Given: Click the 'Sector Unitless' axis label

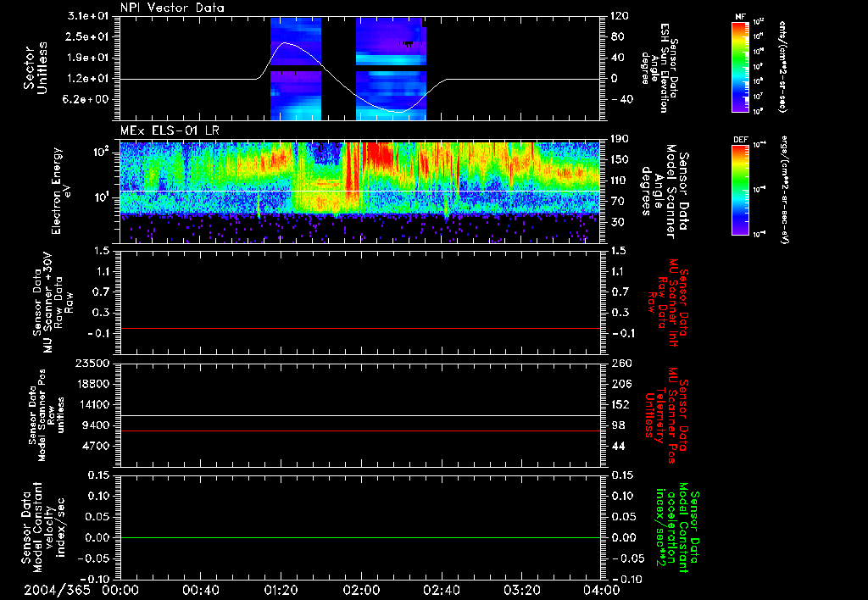Looking at the screenshot, I should 36,68.
